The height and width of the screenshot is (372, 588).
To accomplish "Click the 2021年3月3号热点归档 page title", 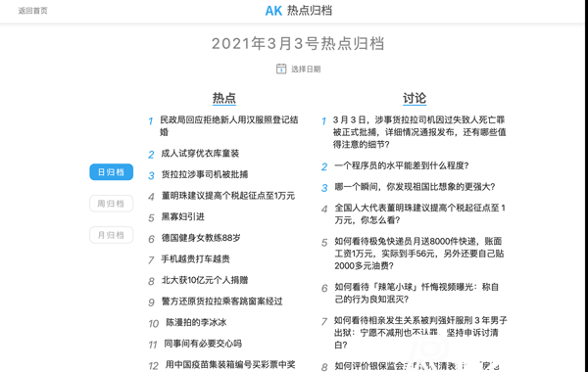I will [x=298, y=43].
